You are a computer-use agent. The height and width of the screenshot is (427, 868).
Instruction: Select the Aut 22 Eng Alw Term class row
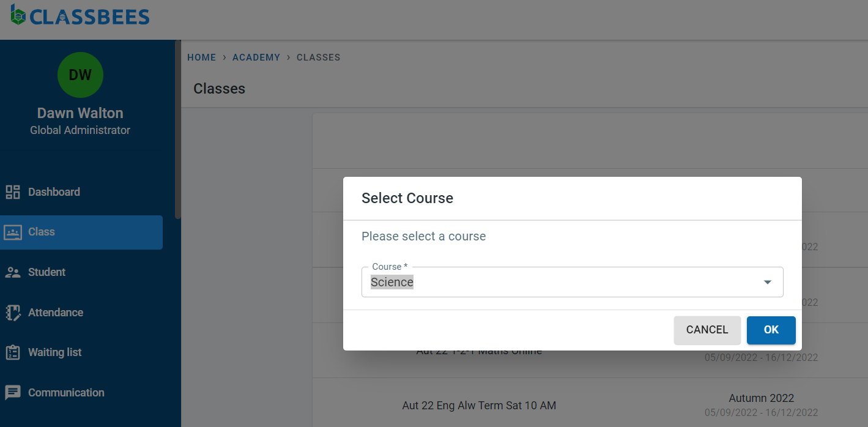(x=479, y=406)
